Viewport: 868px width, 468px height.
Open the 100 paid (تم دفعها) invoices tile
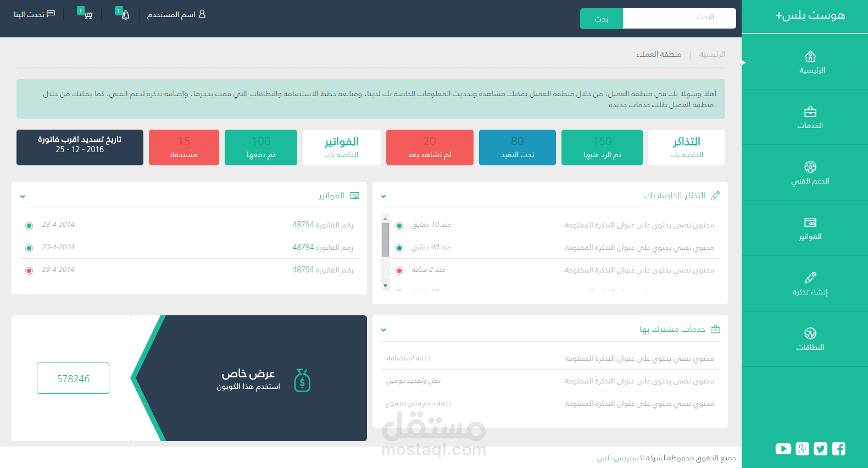[261, 147]
